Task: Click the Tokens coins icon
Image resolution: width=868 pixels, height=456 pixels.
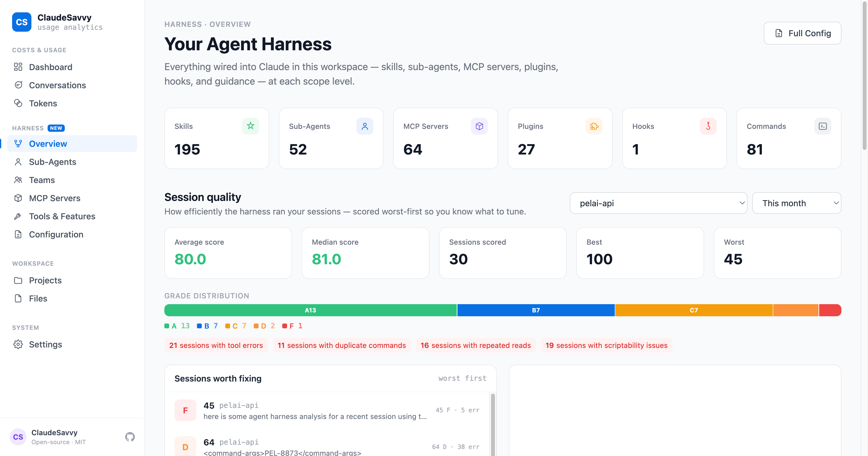Action: 18,103
